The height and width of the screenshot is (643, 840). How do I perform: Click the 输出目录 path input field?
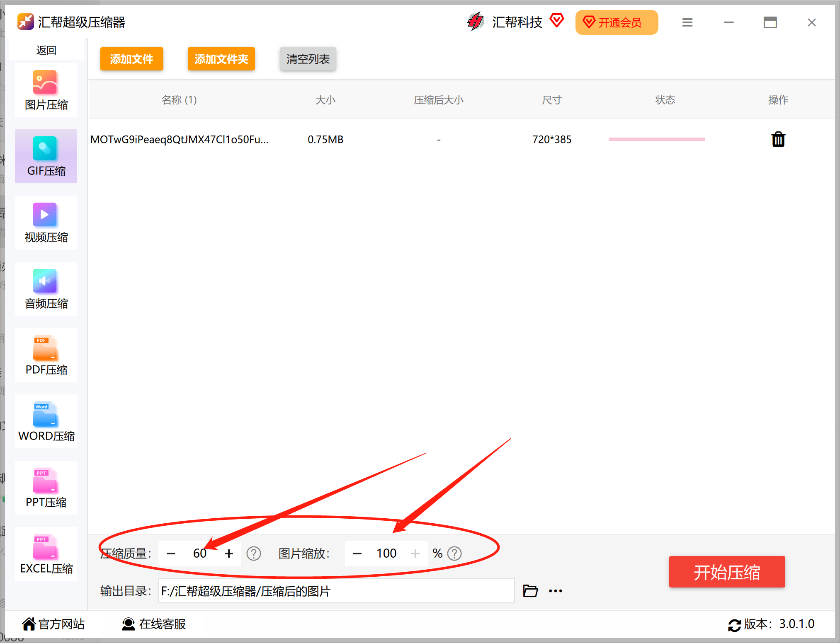tap(337, 591)
